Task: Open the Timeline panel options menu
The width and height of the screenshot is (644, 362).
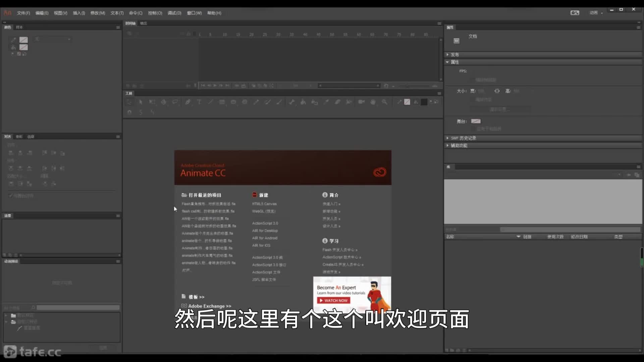Action: pyautogui.click(x=439, y=23)
